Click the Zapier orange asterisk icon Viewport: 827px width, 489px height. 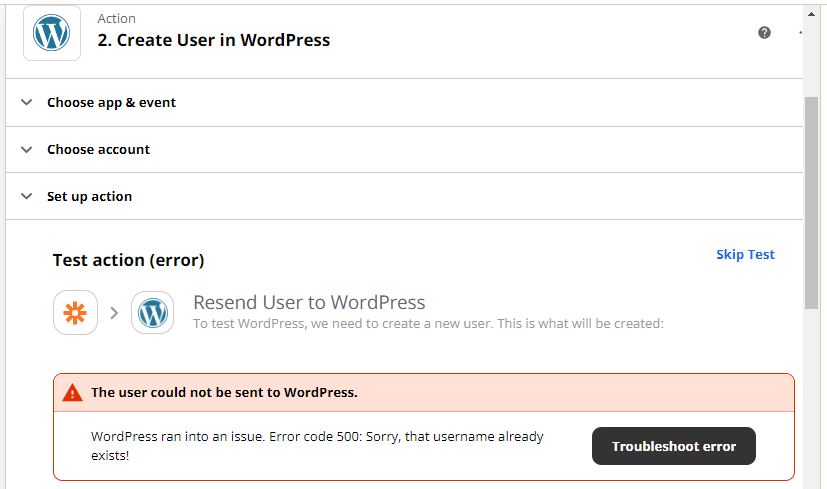point(75,312)
